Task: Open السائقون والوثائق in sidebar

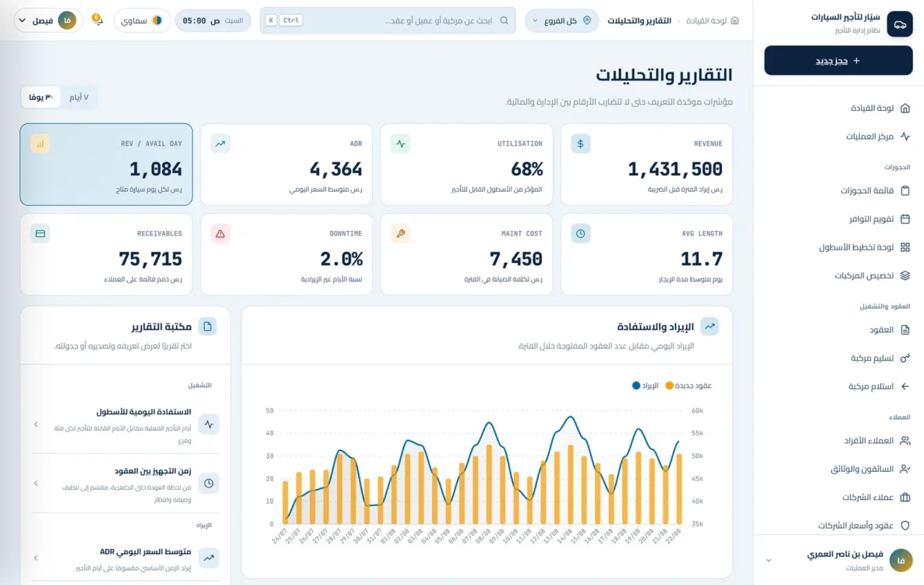Action: (838, 469)
